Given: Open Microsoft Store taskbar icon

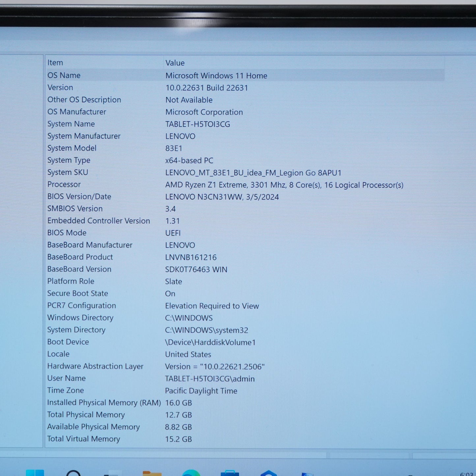Looking at the screenshot, I should pos(230,473).
